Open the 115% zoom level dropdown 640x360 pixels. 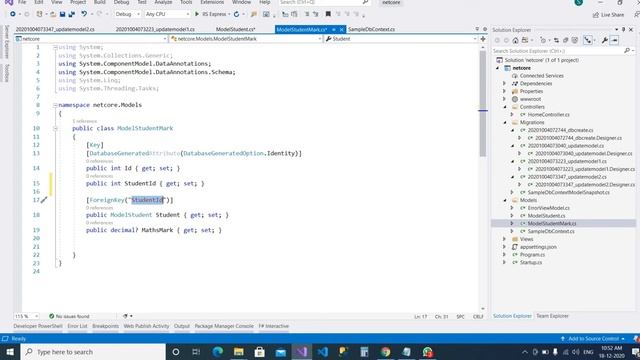(x=27, y=316)
